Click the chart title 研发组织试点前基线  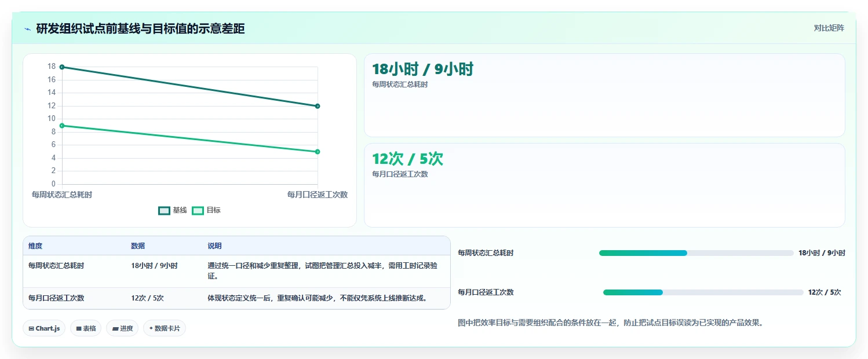140,29
